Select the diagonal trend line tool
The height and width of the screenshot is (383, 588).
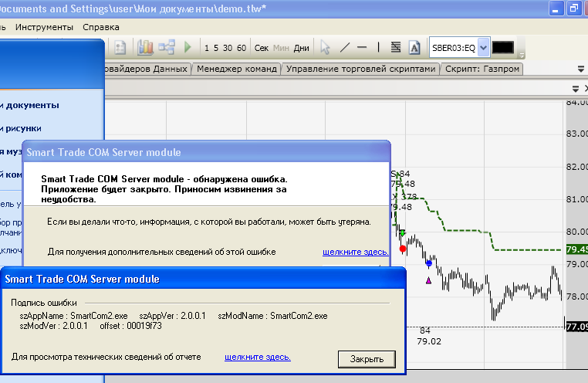click(x=345, y=47)
